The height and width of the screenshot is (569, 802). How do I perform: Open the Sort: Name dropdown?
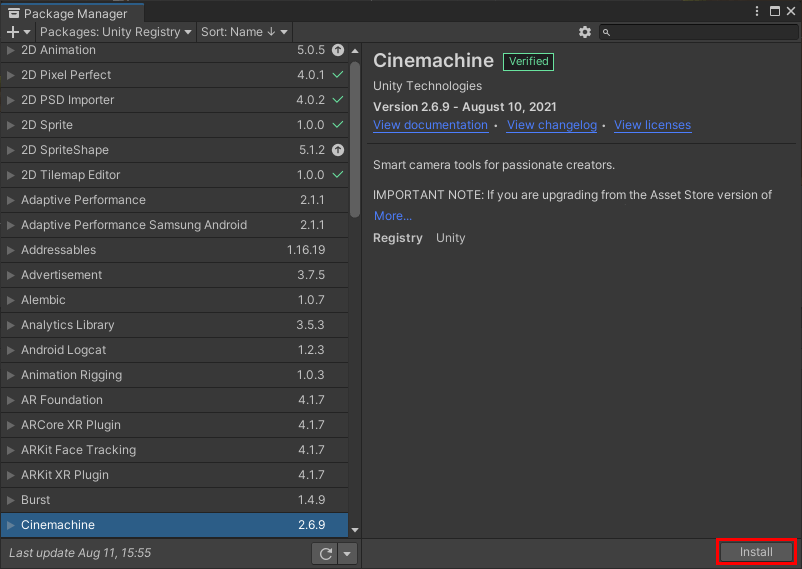pyautogui.click(x=244, y=32)
